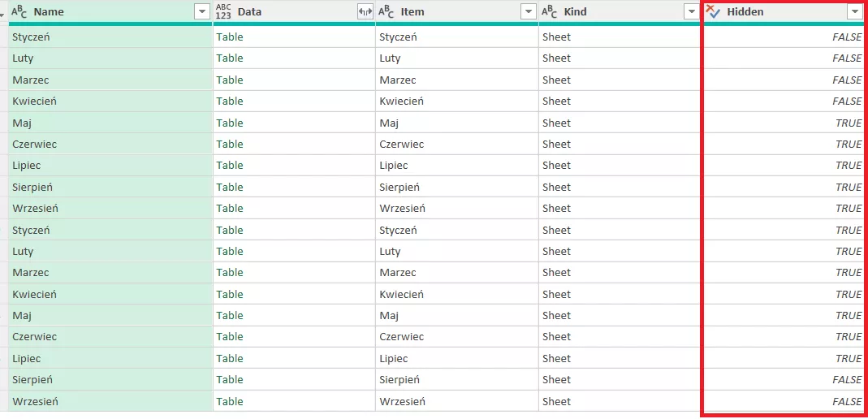Viewport: 868px width, 419px height.
Task: Click the Name column data type icon
Action: 19,12
